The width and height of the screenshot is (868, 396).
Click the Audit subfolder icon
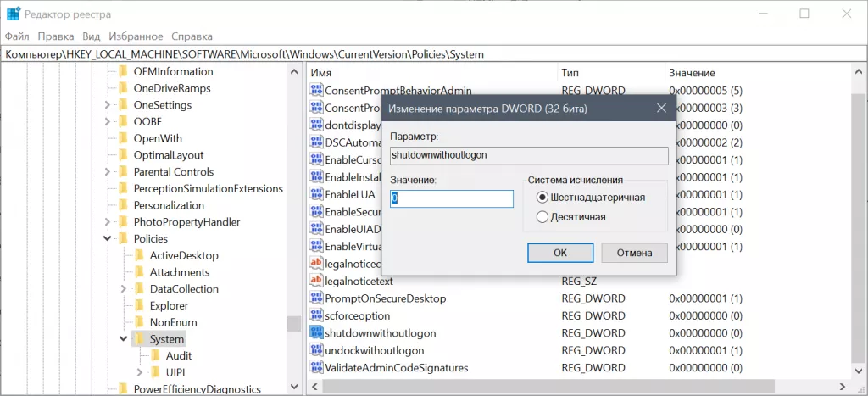pyautogui.click(x=156, y=356)
